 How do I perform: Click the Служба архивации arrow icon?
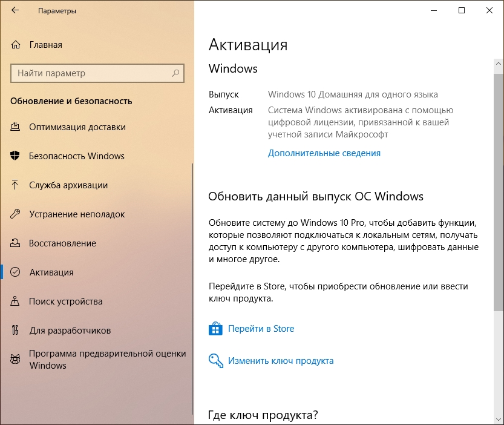[x=15, y=185]
